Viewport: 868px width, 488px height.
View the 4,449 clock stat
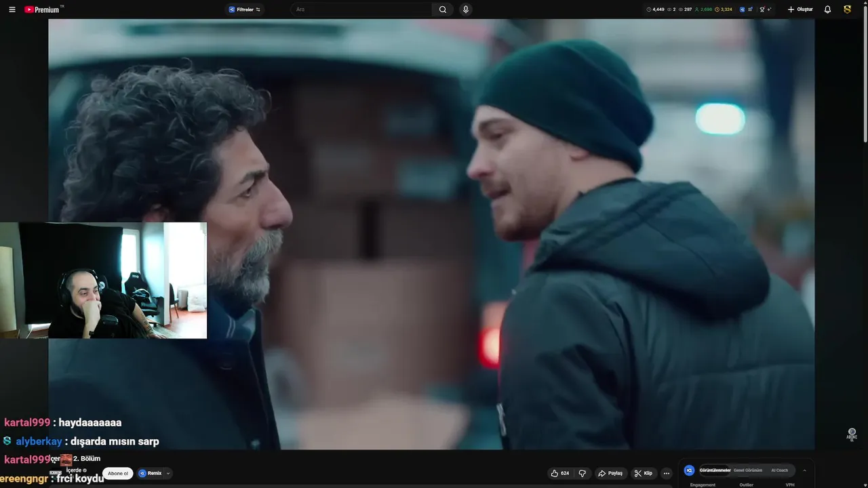pos(655,9)
